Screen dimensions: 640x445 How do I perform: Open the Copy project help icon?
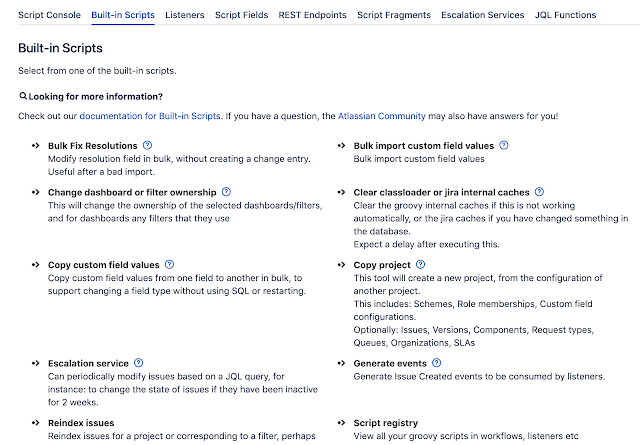click(x=420, y=265)
